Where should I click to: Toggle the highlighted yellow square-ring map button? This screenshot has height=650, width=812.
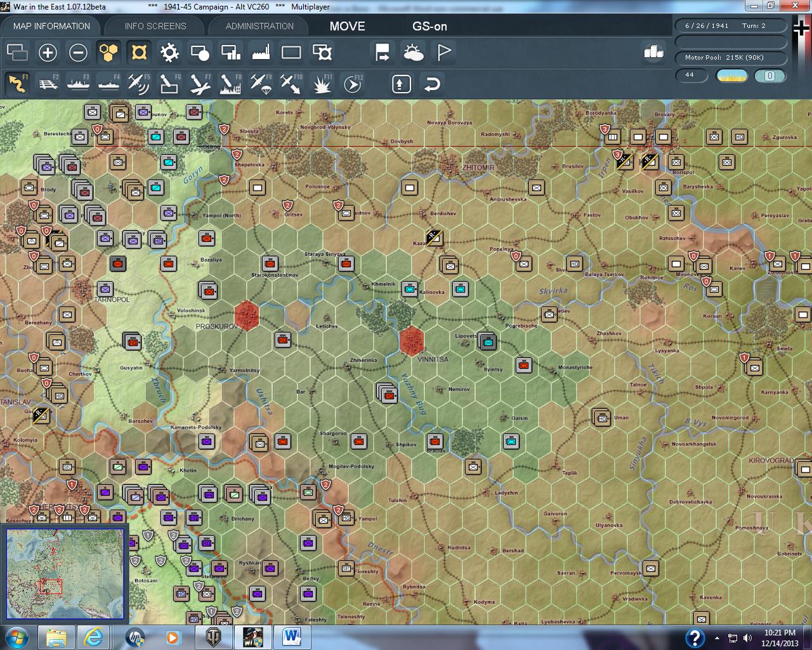[139, 52]
